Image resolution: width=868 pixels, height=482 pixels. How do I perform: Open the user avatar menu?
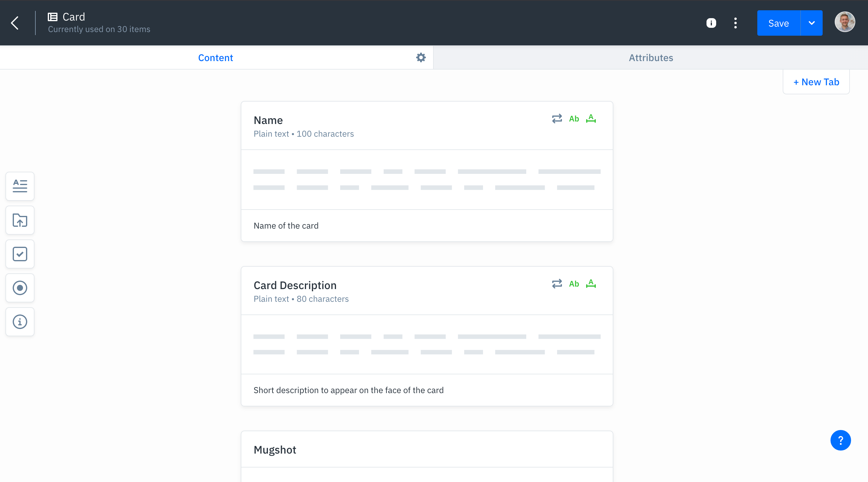(x=844, y=22)
